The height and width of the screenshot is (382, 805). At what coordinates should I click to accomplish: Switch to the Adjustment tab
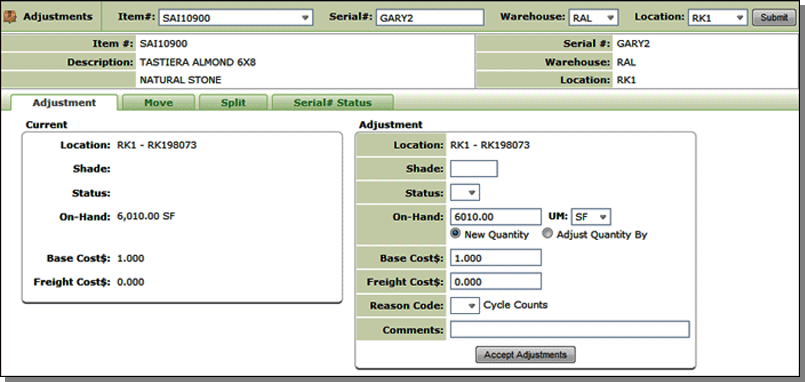click(64, 103)
